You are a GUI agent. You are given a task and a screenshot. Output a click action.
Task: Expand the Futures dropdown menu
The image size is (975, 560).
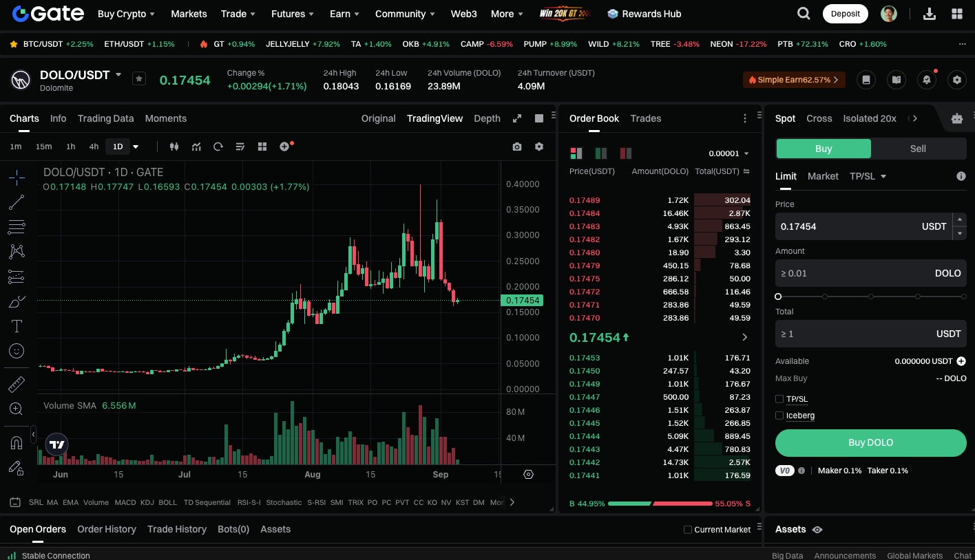293,14
